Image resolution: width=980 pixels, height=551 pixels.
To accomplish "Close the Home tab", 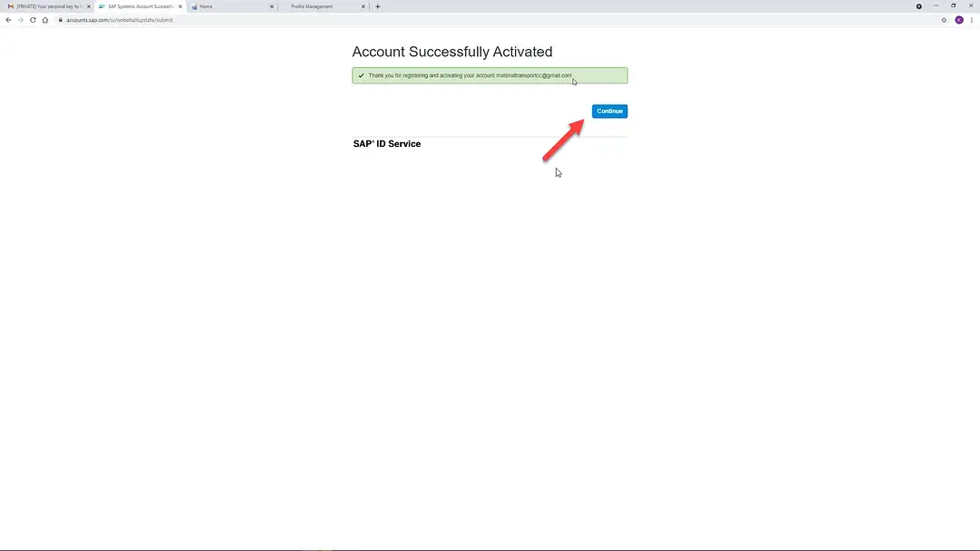I will click(271, 6).
